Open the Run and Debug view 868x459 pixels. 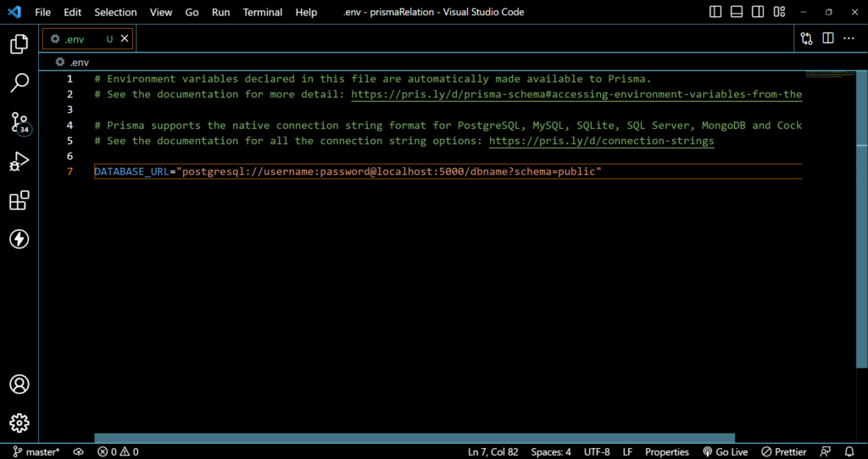coord(19,161)
